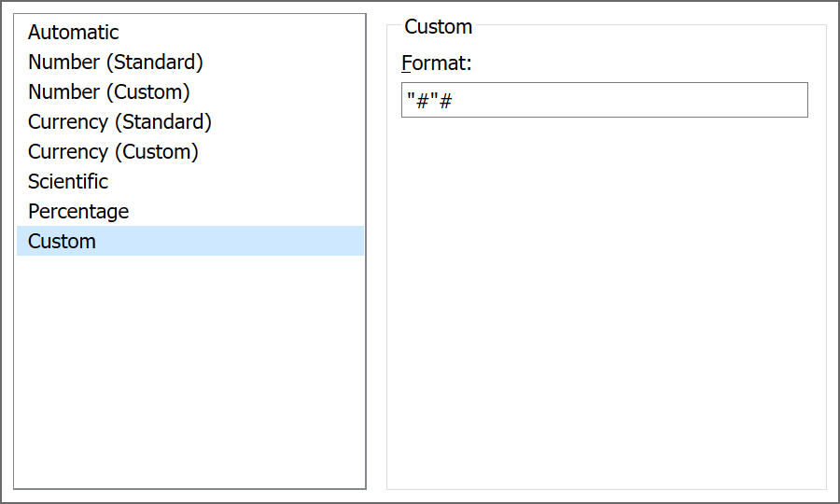Select Number (Custom) list entry

[109, 92]
